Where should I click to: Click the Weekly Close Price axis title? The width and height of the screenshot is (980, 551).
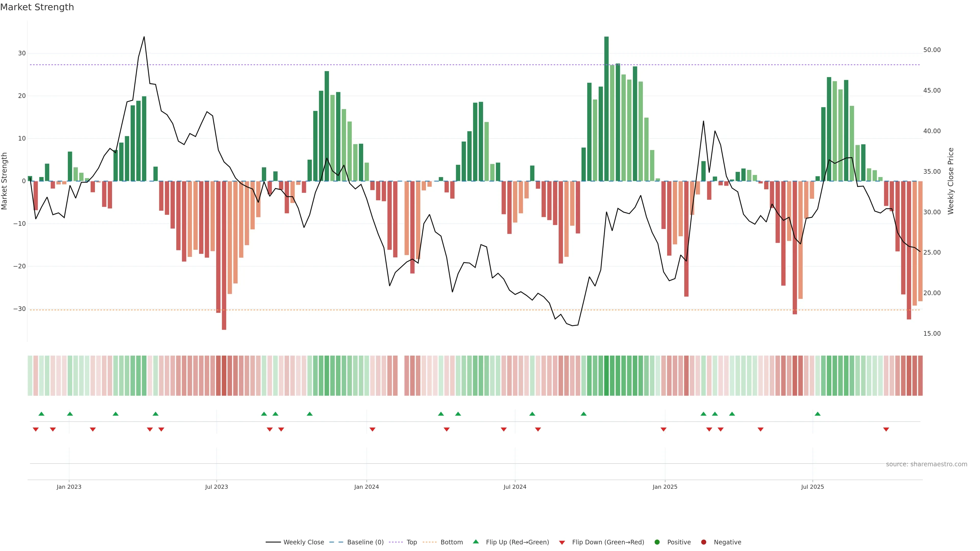pos(951,181)
